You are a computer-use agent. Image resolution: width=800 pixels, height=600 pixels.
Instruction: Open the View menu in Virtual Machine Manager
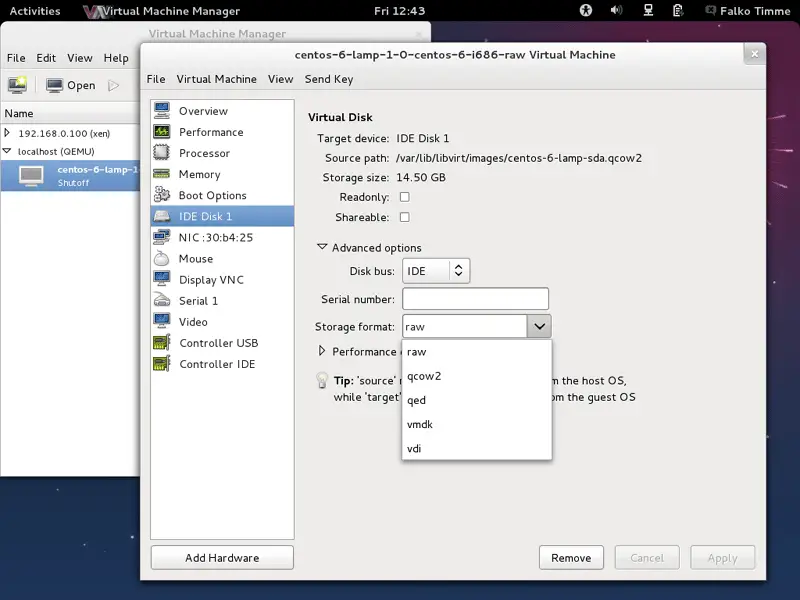tap(80, 58)
